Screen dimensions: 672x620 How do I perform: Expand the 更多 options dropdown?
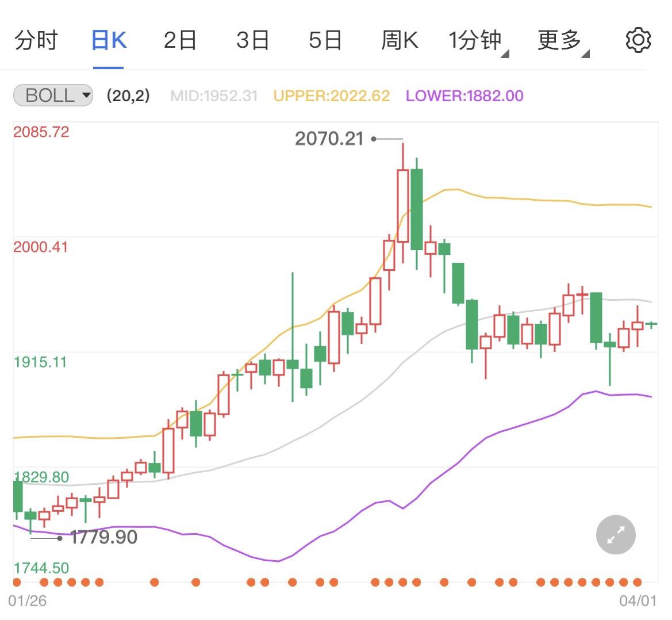559,40
